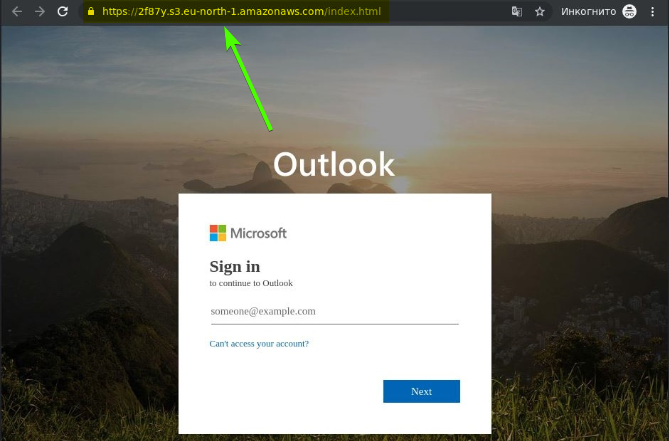This screenshot has height=441, width=669.
Task: Click the green arrow annotation
Action: pos(249,79)
